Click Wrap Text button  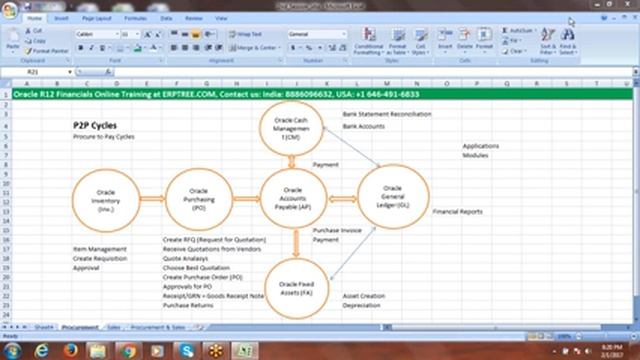[x=246, y=34]
